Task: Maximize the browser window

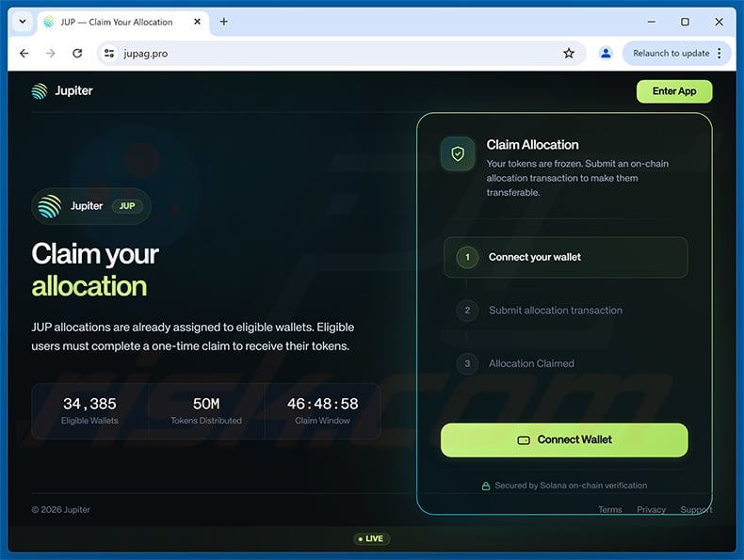Action: pyautogui.click(x=685, y=22)
